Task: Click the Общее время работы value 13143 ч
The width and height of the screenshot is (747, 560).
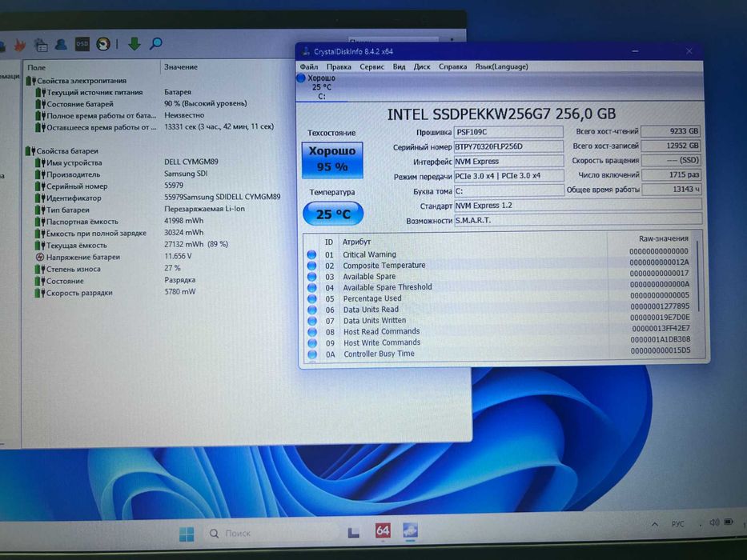Action: [671, 190]
